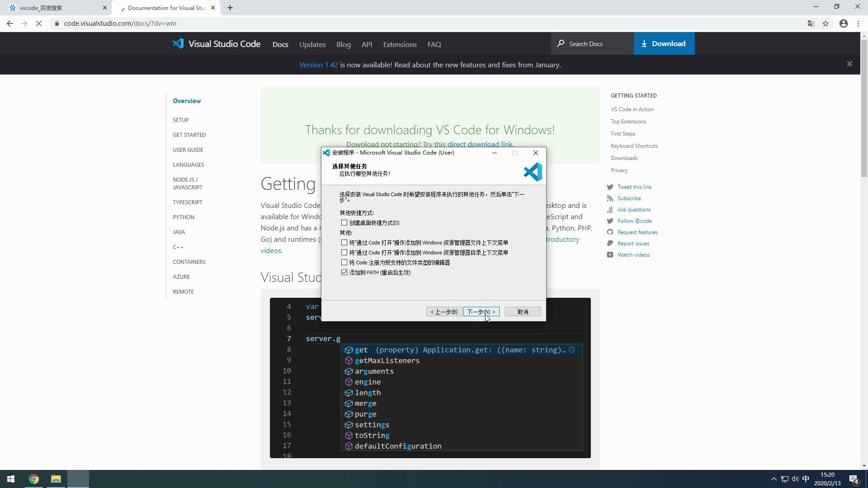The image size is (868, 488).
Task: Open the Chrome profile avatar menu
Action: click(x=843, y=23)
